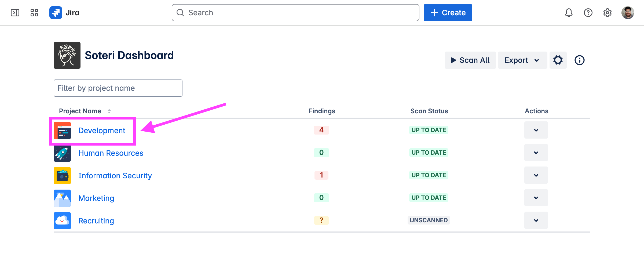
Task: Open the notifications bell
Action: pyautogui.click(x=569, y=13)
